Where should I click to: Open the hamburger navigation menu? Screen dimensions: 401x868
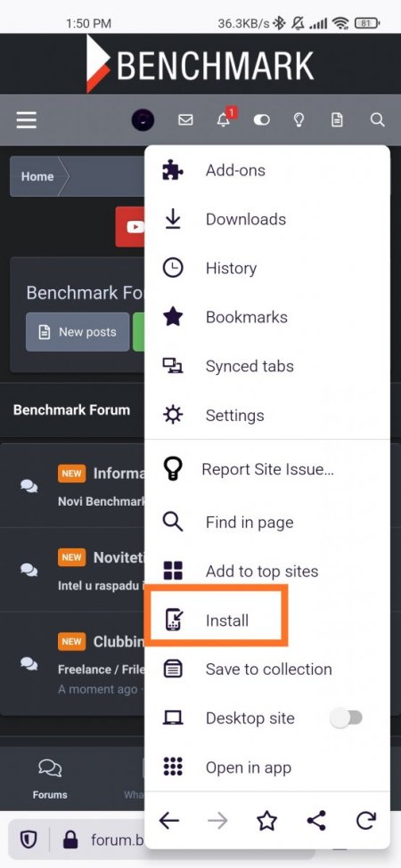(26, 119)
